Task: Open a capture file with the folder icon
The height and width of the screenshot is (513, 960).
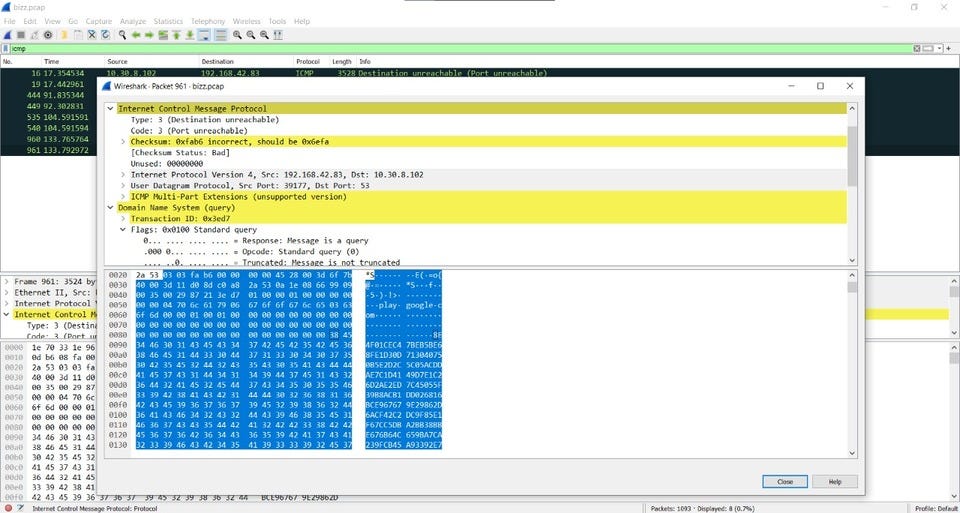Action: click(64, 35)
